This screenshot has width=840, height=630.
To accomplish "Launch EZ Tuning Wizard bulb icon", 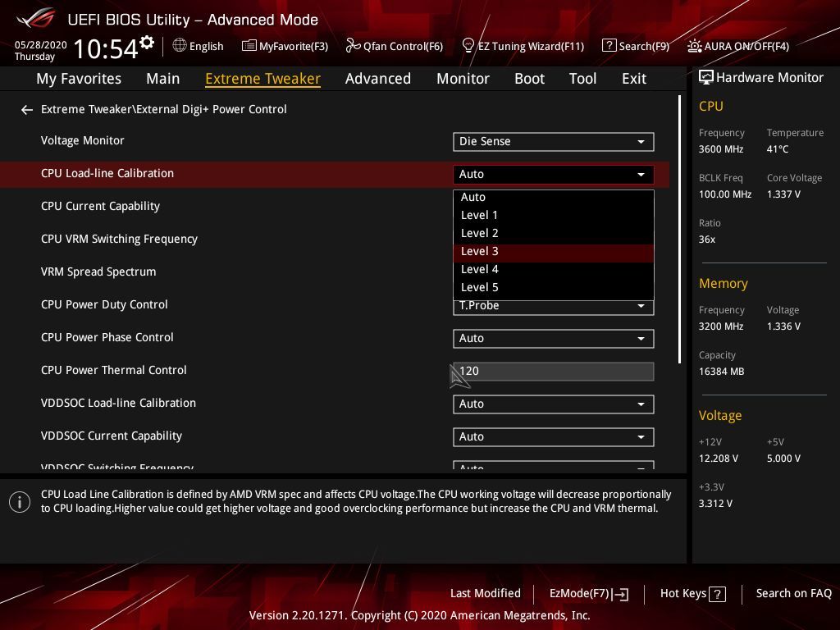I will pos(468,46).
